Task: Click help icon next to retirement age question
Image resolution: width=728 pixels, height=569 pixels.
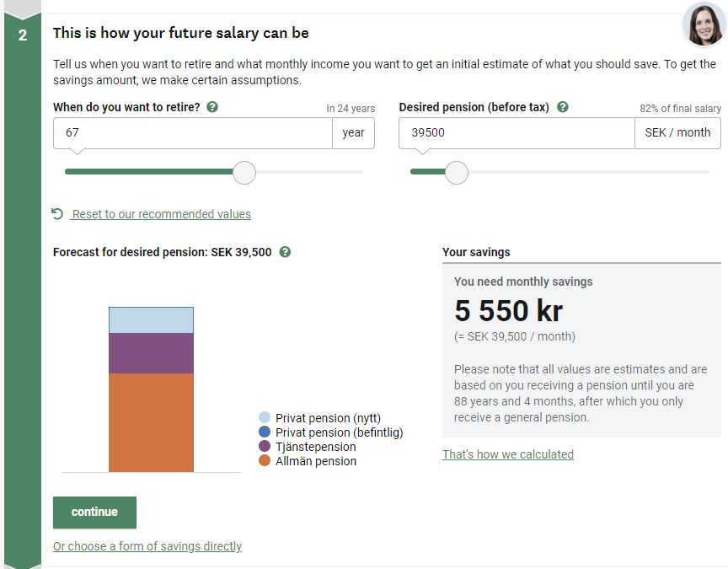Action: [212, 107]
